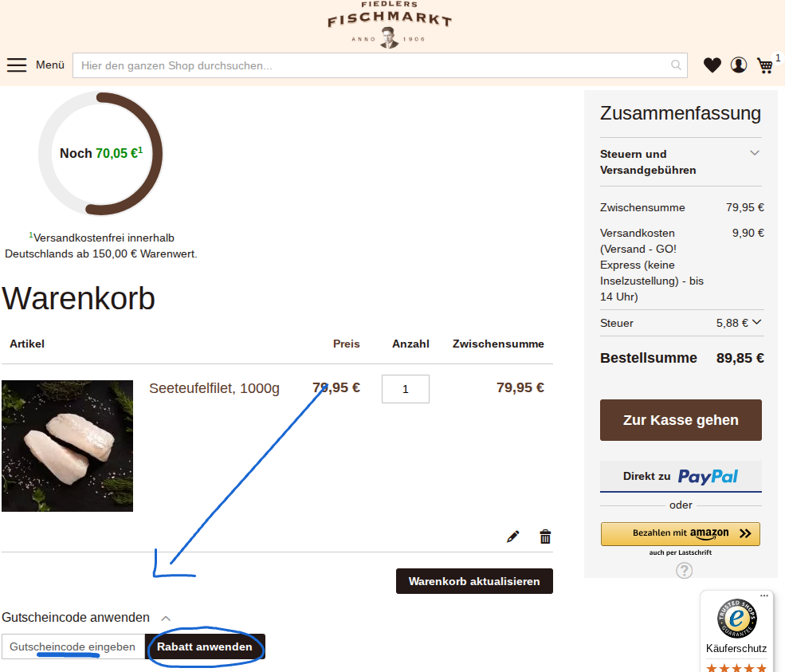Click the Seeteufelfilet product thumbnail
Image resolution: width=785 pixels, height=672 pixels.
click(67, 446)
